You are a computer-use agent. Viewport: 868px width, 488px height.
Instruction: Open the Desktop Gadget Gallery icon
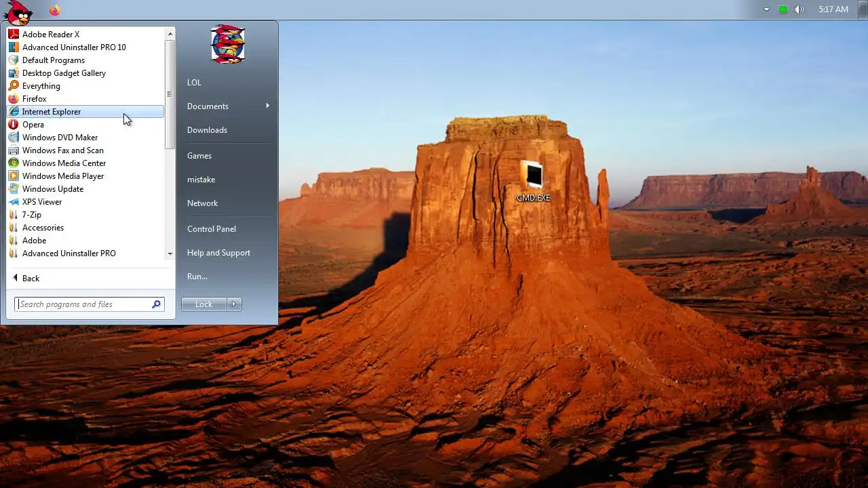coord(13,73)
